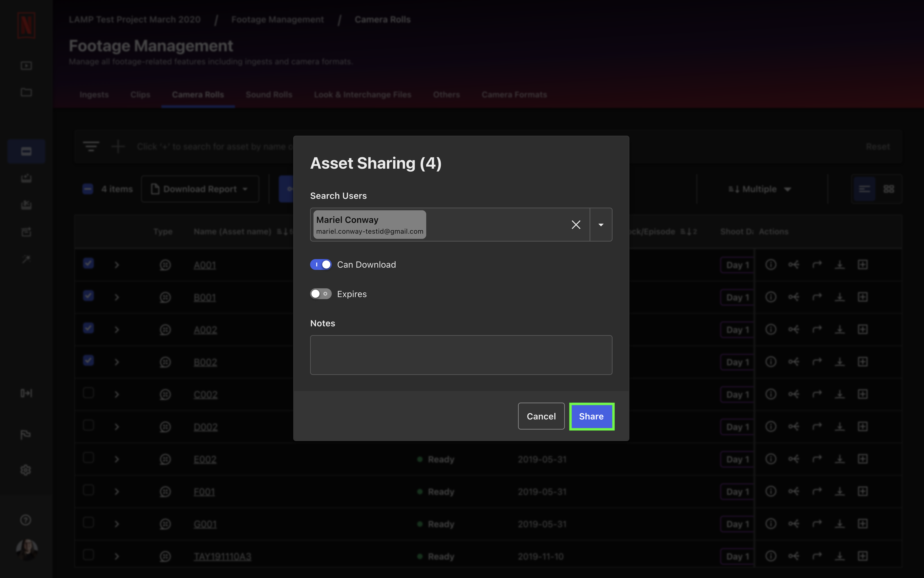Click the forward arrow icon in the B002 row
The width and height of the screenshot is (924, 578).
tap(816, 362)
